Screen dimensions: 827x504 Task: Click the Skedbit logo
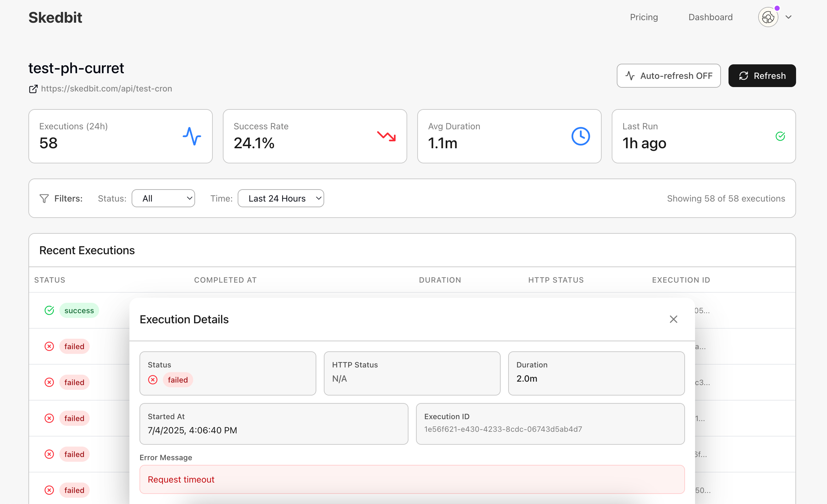coord(55,17)
